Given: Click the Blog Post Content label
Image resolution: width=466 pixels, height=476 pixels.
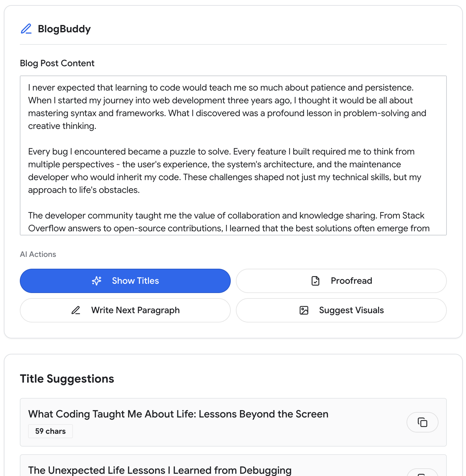Looking at the screenshot, I should [x=57, y=63].
